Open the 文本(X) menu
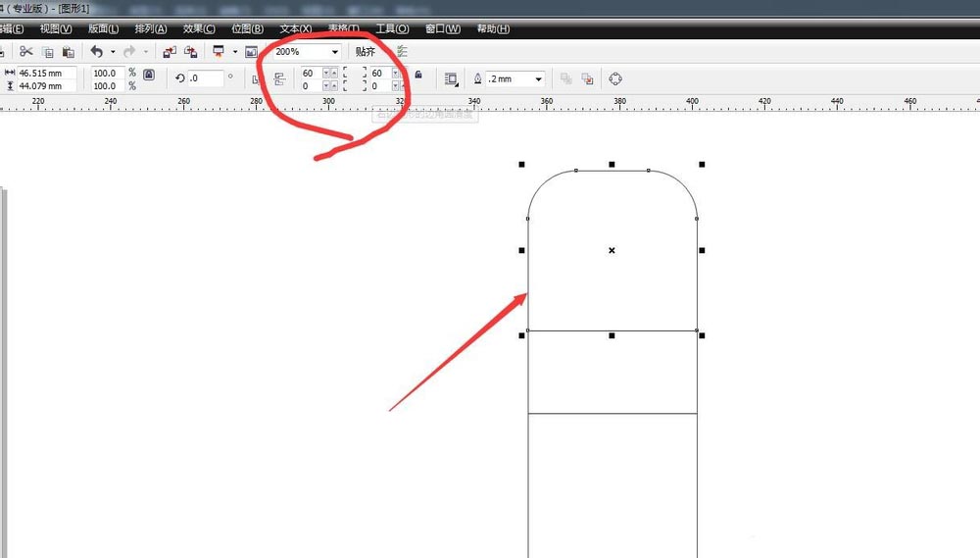This screenshot has height=558, width=980. (x=296, y=28)
